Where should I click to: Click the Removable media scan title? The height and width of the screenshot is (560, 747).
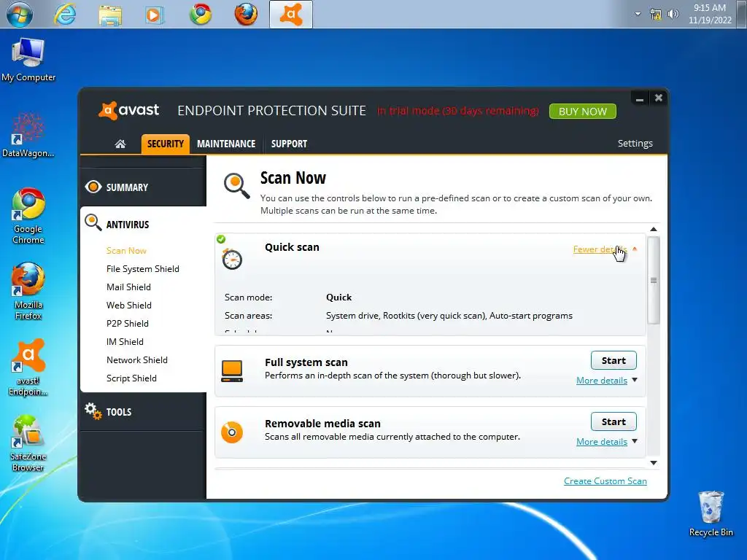(322, 424)
